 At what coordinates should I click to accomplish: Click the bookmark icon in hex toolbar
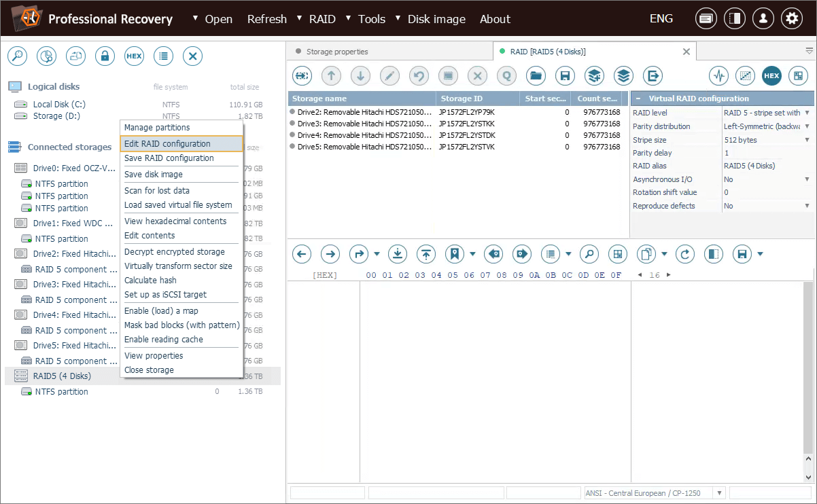455,254
